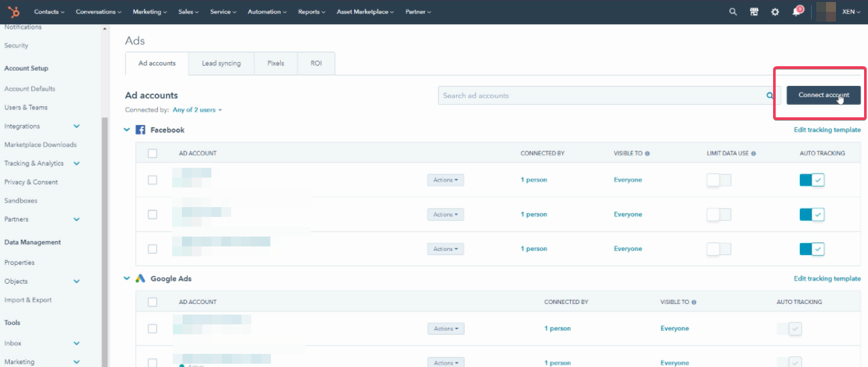Expand Inbox in the sidebar
Image resolution: width=868 pixels, height=367 pixels.
click(77, 343)
